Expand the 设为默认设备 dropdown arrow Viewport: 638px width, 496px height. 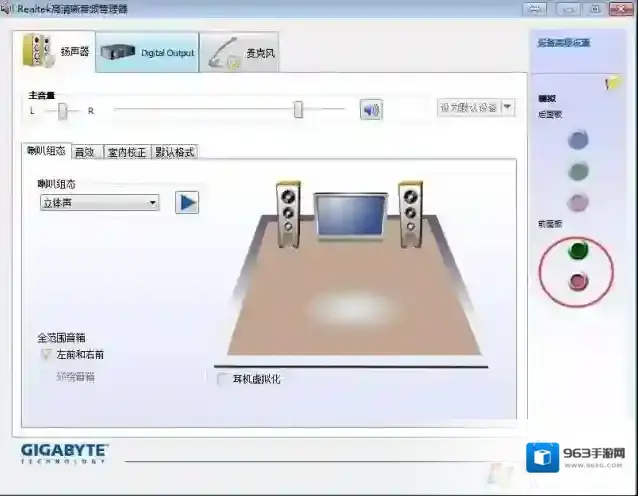click(508, 107)
